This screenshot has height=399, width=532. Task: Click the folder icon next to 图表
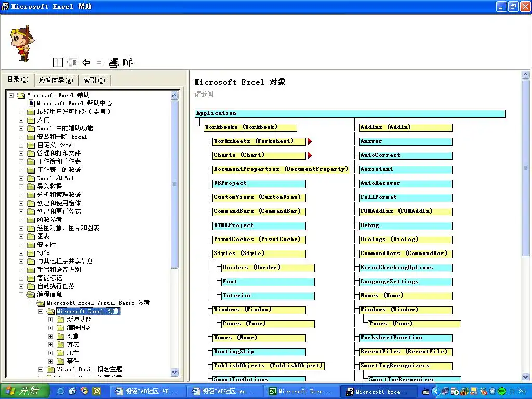pos(31,236)
